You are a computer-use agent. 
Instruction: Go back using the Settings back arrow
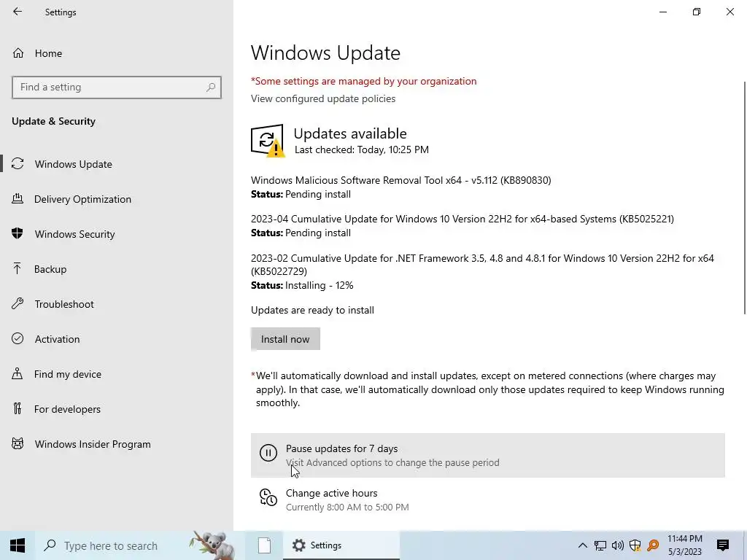pos(18,12)
